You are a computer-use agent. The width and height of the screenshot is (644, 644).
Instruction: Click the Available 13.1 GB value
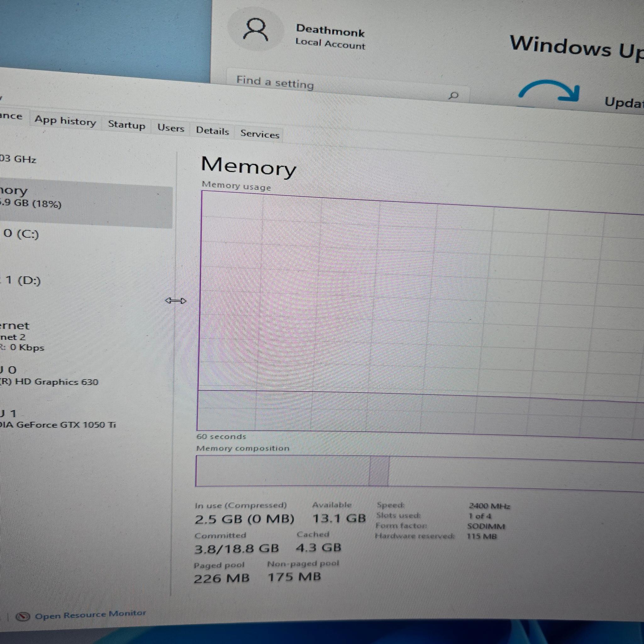(339, 518)
